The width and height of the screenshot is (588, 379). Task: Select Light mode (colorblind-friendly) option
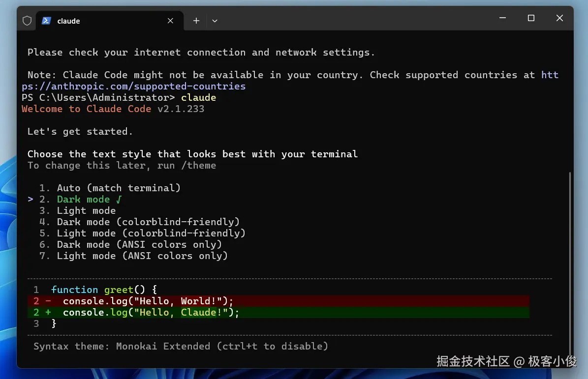(142, 233)
